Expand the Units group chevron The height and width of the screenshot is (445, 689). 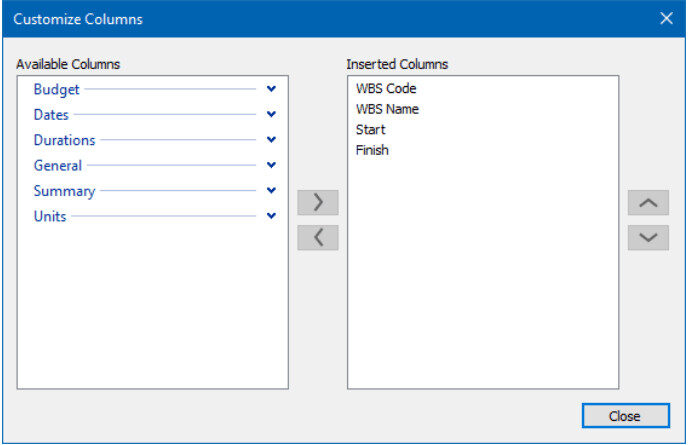pos(272,216)
